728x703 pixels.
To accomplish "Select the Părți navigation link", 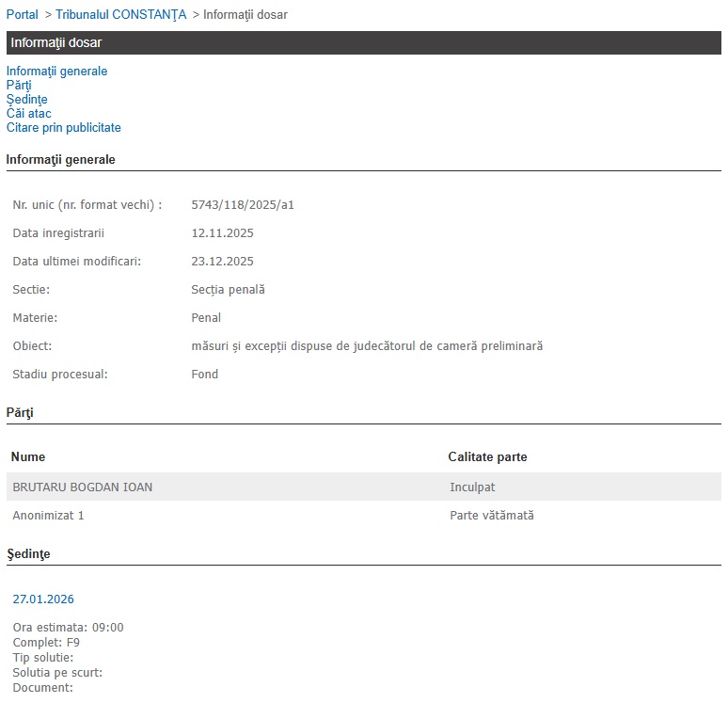I will click(x=19, y=86).
